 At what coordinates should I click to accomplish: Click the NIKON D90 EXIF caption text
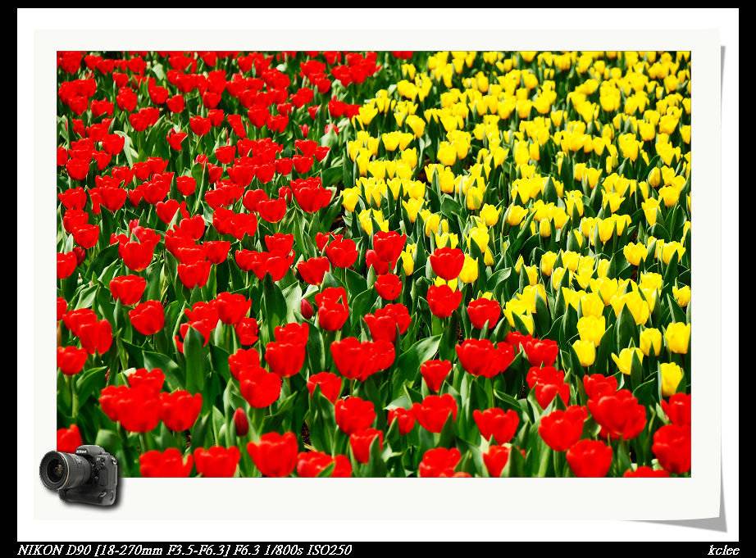tap(184, 550)
